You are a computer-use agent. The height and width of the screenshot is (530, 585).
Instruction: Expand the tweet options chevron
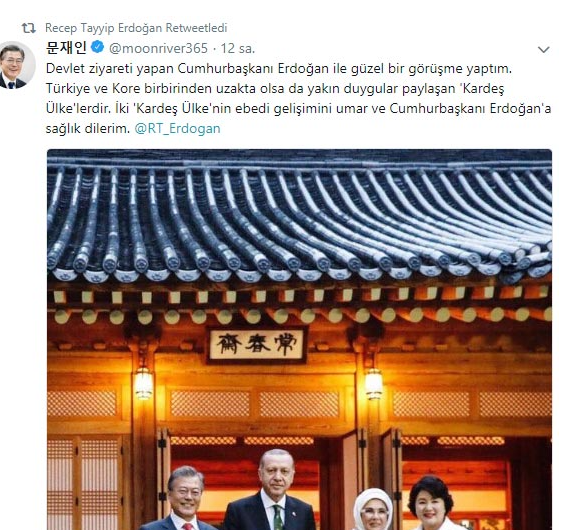coord(544,50)
